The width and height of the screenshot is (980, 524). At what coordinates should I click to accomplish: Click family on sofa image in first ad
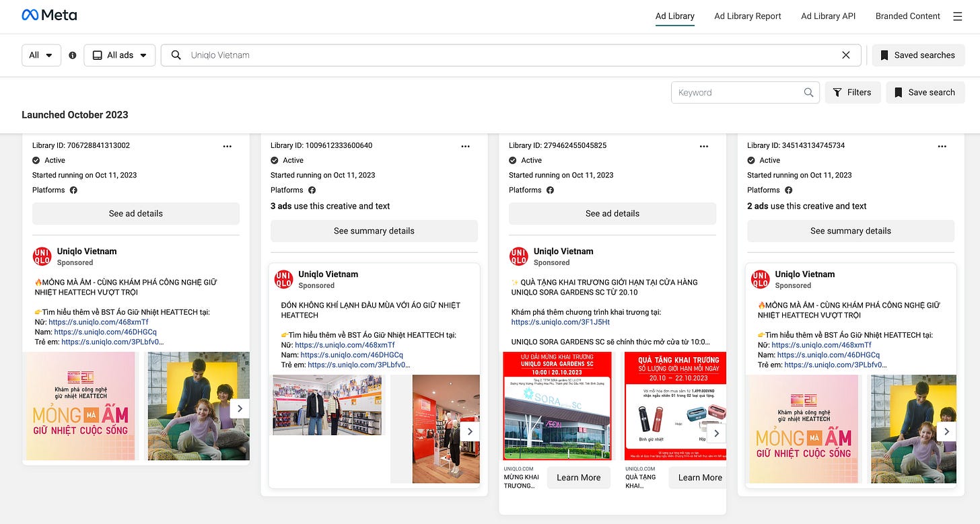click(199, 406)
